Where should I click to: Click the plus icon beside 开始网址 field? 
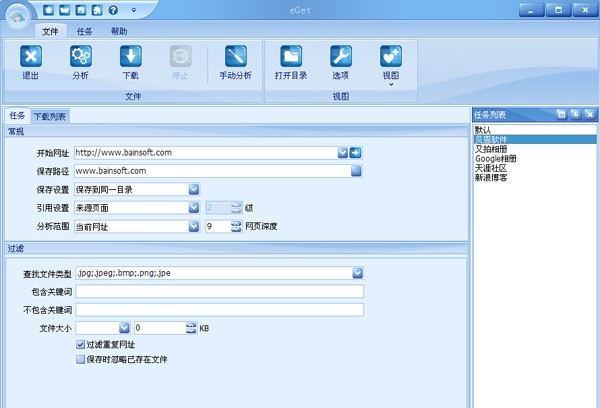click(x=355, y=153)
